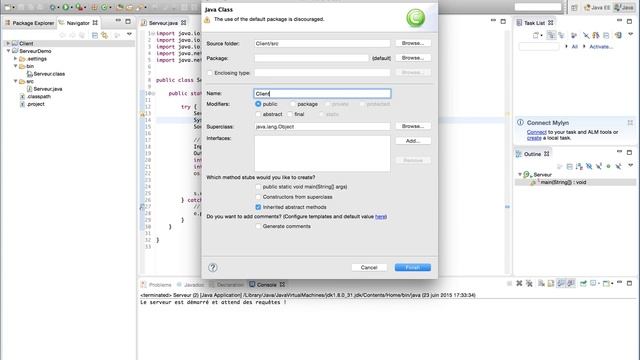The image size is (640, 360).
Task: Click Add... next to Interfaces
Action: click(413, 141)
